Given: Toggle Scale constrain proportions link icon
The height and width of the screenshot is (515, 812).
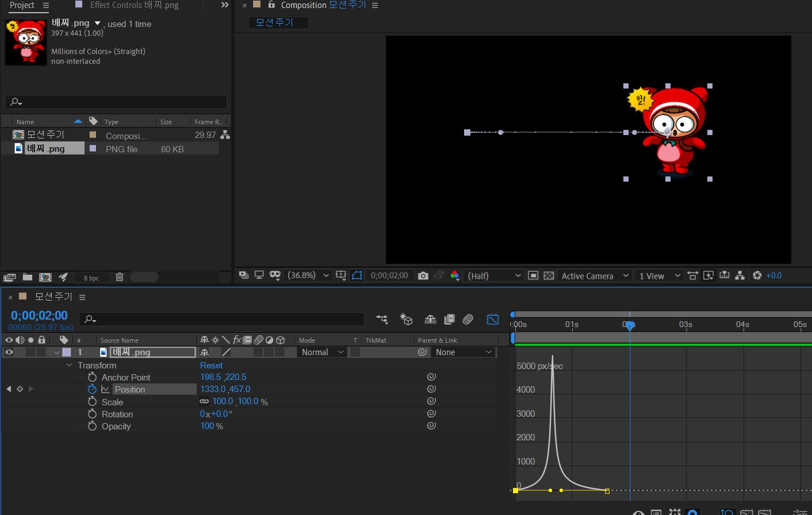Looking at the screenshot, I should click(x=204, y=401).
